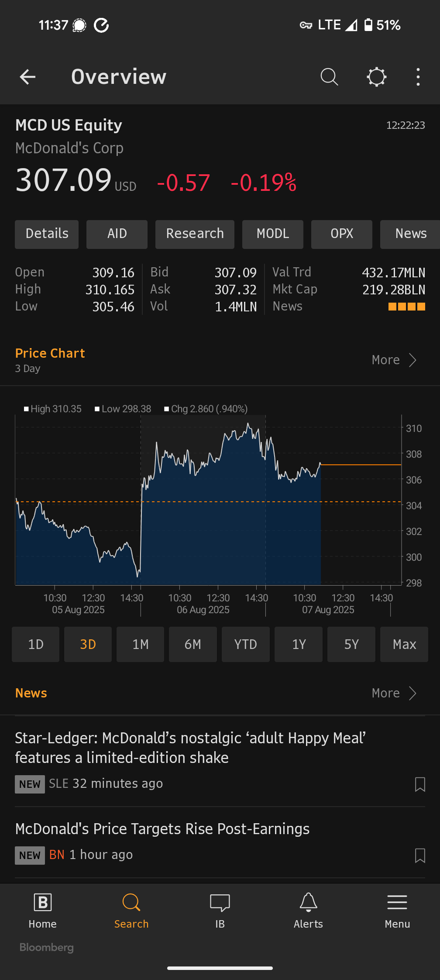
Task: Switch chart range to 6M
Action: tap(193, 645)
